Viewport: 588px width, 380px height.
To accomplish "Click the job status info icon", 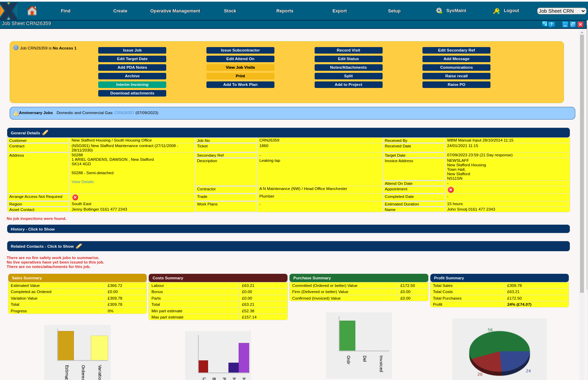I will (16, 48).
